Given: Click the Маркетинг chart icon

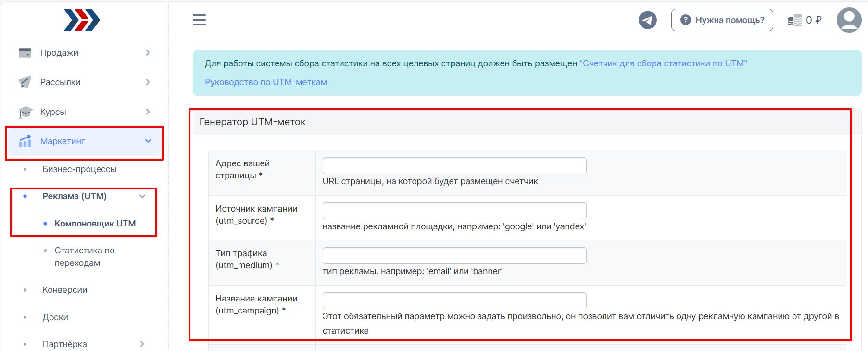Looking at the screenshot, I should click(25, 141).
